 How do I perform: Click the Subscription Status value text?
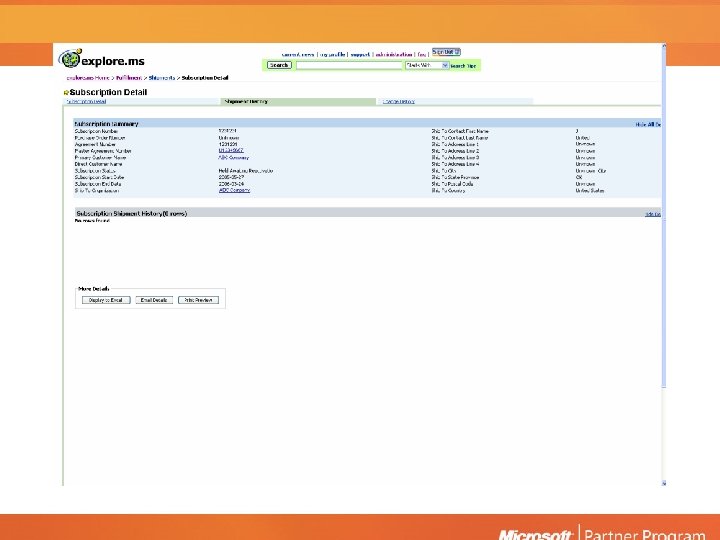click(x=246, y=171)
